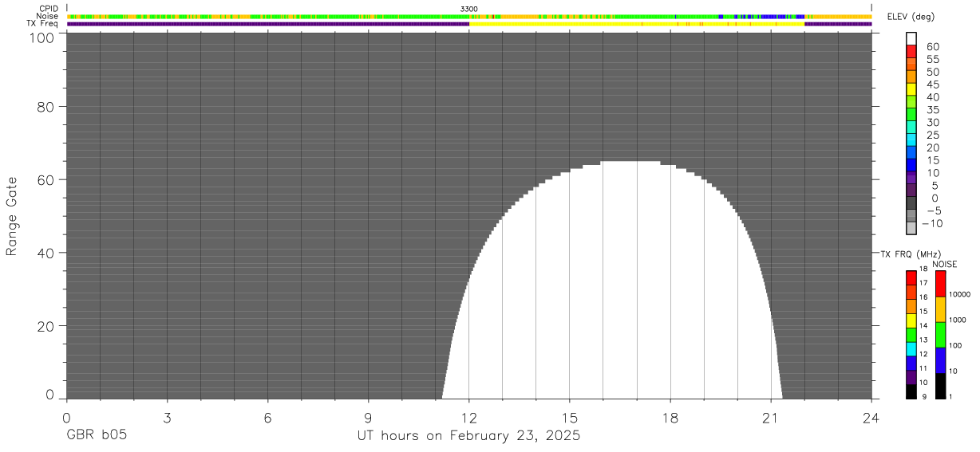This screenshot has width=980, height=452.
Task: Click the yellow 14–15 MHz TX FRQ swatch
Action: pyautogui.click(x=911, y=320)
